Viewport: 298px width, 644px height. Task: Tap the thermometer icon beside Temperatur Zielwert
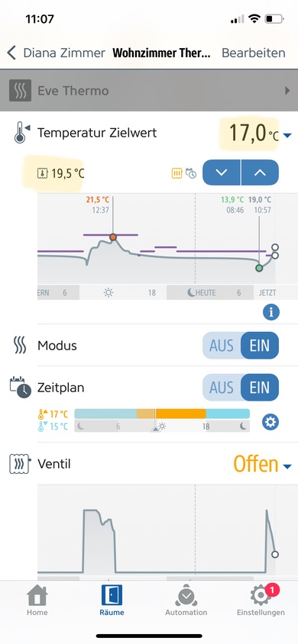(21, 133)
